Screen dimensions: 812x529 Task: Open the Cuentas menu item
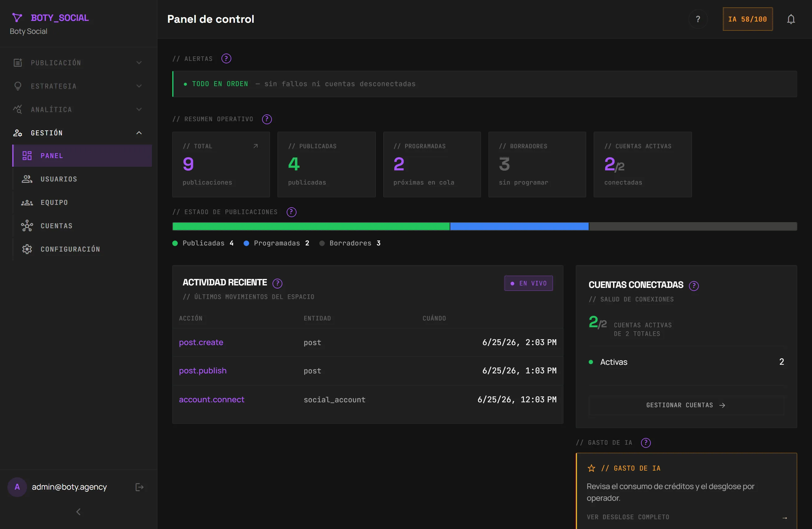click(82, 226)
